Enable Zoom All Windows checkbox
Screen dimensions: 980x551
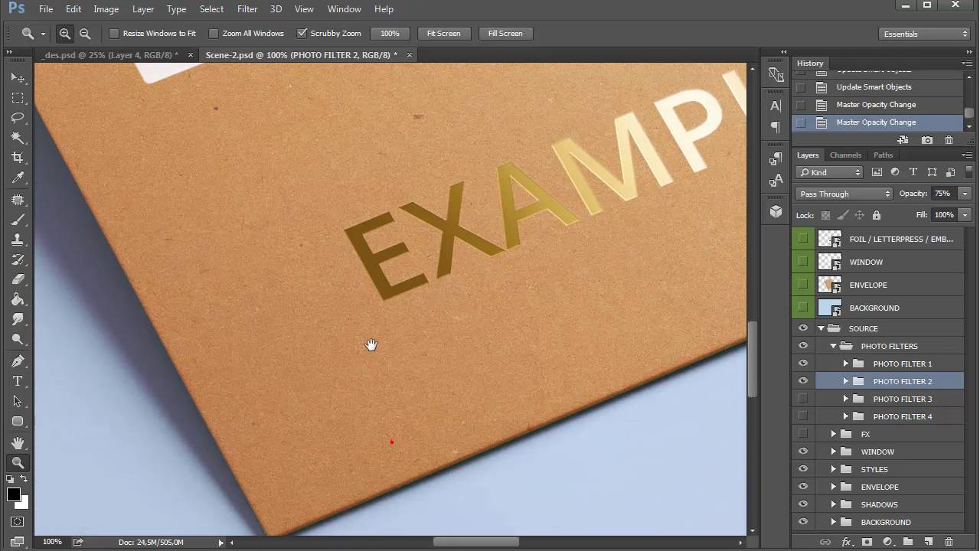pos(214,34)
